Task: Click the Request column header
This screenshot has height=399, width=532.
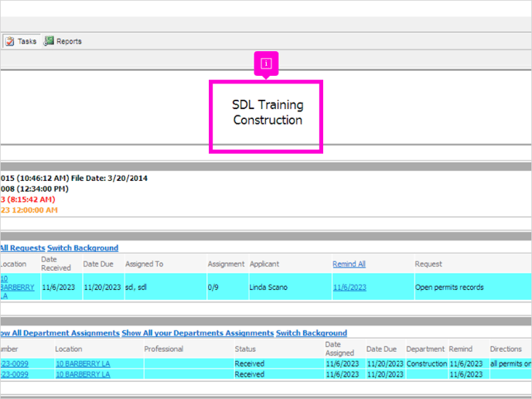Action: tap(428, 264)
